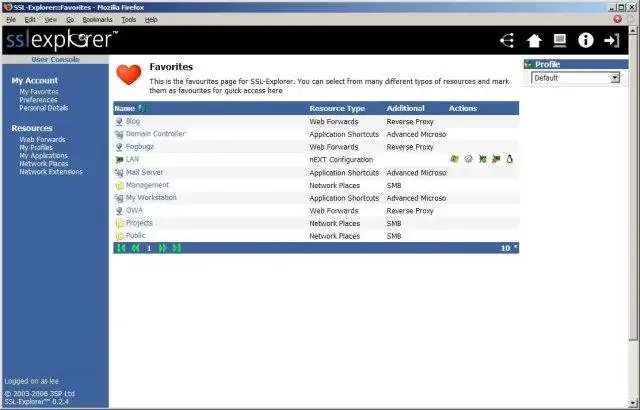Click the scrollbar down arrow

[633, 403]
